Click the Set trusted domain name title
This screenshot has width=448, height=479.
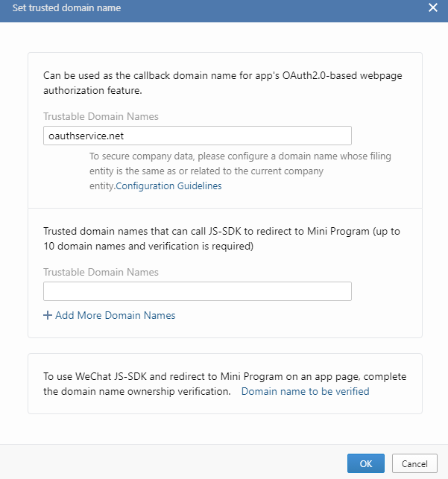tap(66, 8)
